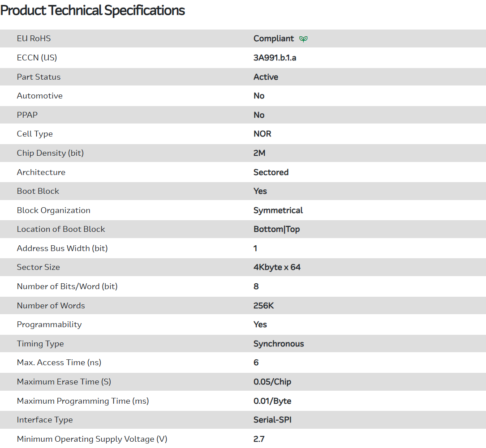Select the Maximum Programming Time value 0.01/Byte
Screen dimensions: 486x448
272,401
